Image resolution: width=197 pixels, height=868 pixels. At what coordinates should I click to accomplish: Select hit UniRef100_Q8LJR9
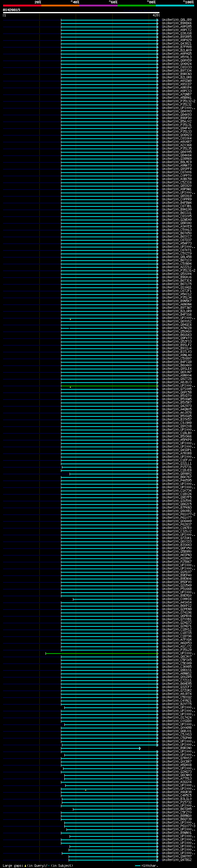[177, 20]
